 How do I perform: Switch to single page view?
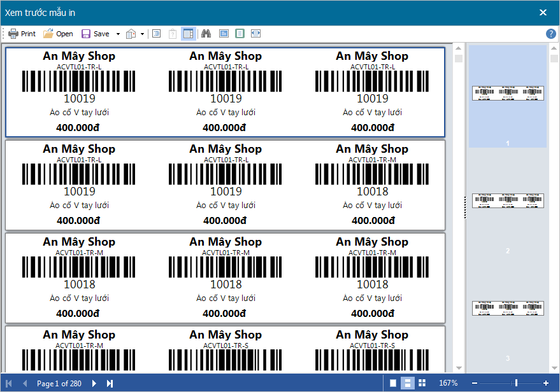pos(393,383)
